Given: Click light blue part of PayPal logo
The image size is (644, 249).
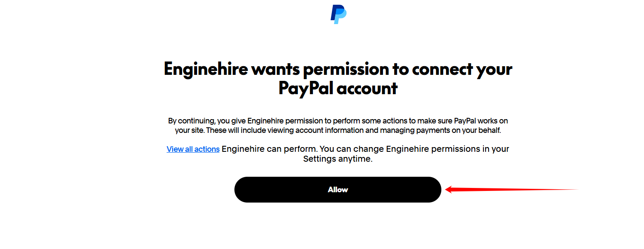Looking at the screenshot, I should [342, 17].
